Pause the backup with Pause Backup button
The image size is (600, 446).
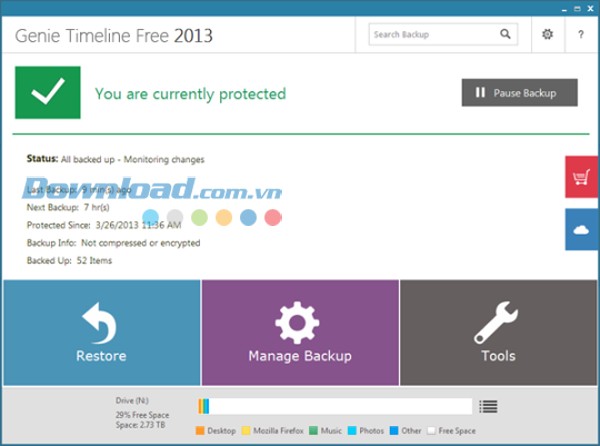click(519, 93)
